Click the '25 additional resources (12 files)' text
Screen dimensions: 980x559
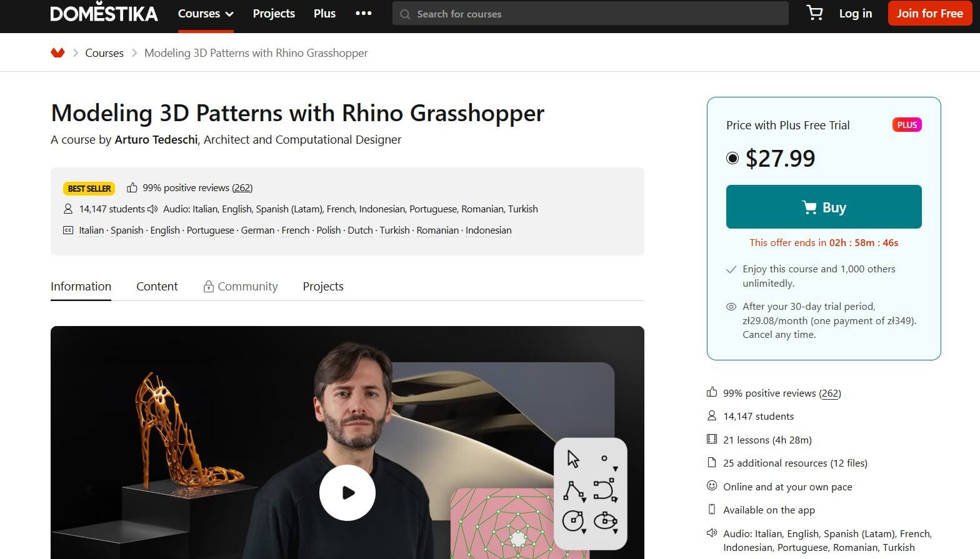[x=795, y=463]
